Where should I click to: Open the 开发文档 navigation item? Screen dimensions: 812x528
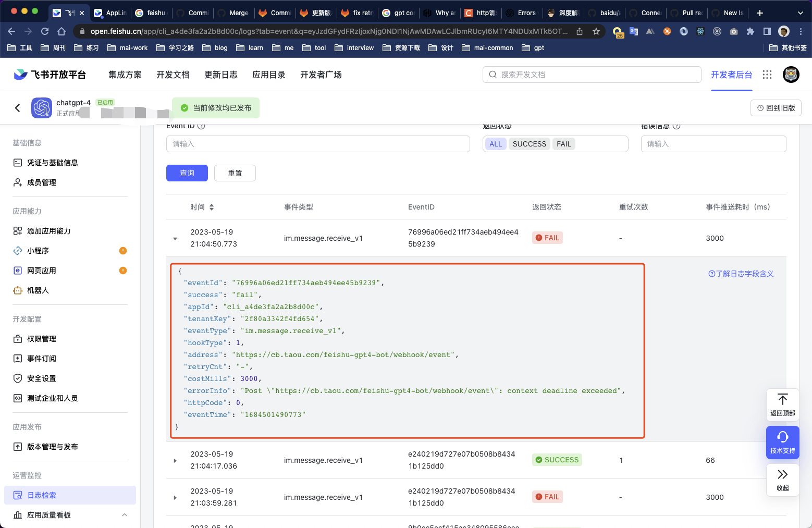(173, 75)
